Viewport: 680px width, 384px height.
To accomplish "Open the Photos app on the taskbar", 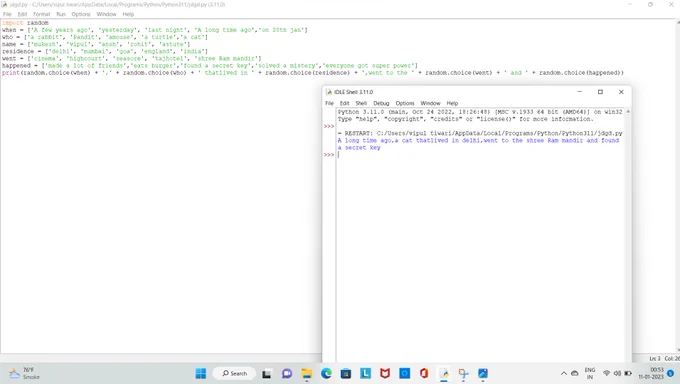I will pyautogui.click(x=483, y=374).
